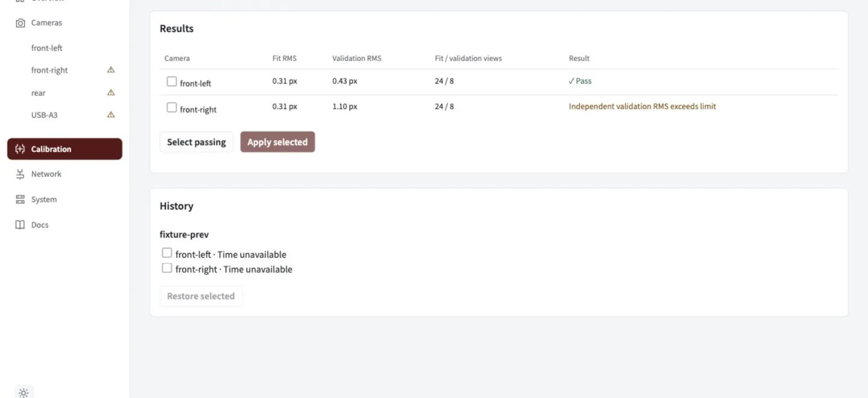Click the Pass result for front-left
868x398 pixels.
tap(580, 81)
